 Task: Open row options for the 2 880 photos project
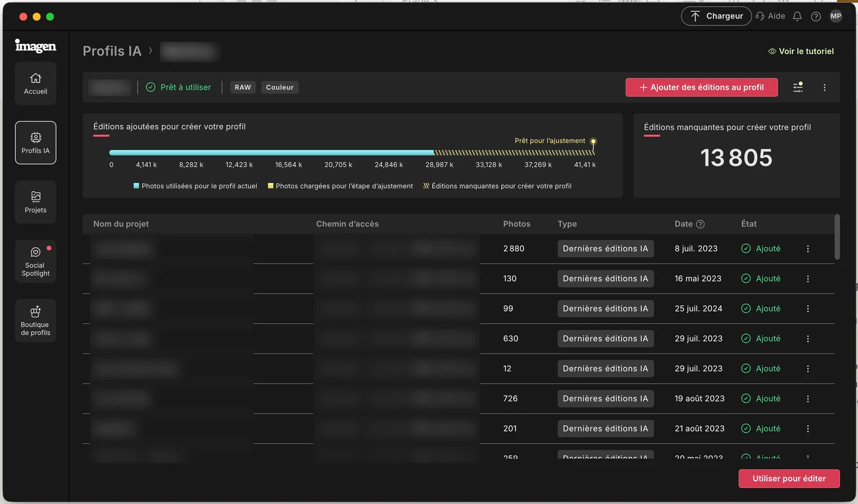tap(808, 249)
